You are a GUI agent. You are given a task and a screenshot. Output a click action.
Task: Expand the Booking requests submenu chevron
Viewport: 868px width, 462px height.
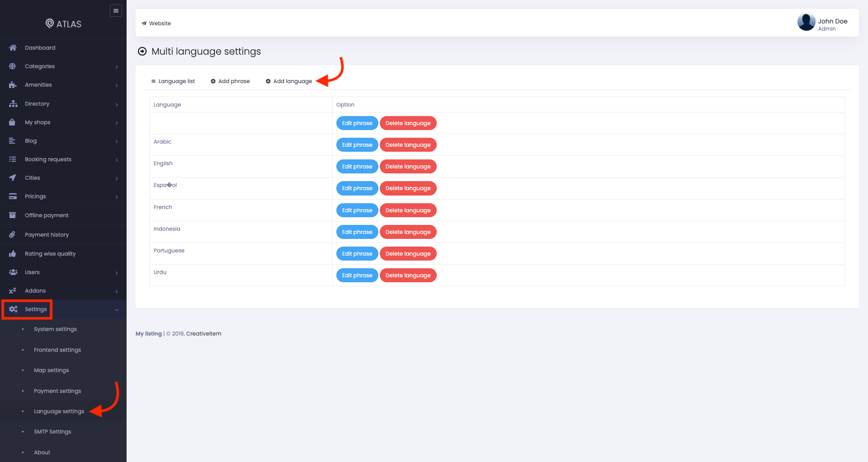[x=117, y=160]
